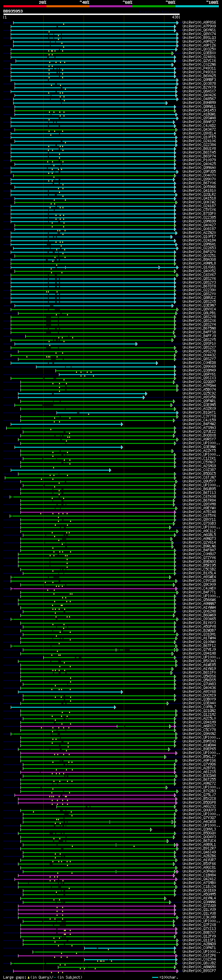Open the UniRef100_Q99069 entry
This screenshot has height=980, width=222.
pyautogui.click(x=199, y=367)
